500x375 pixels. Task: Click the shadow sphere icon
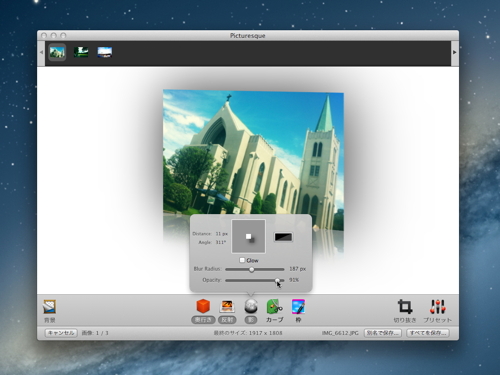(x=251, y=306)
